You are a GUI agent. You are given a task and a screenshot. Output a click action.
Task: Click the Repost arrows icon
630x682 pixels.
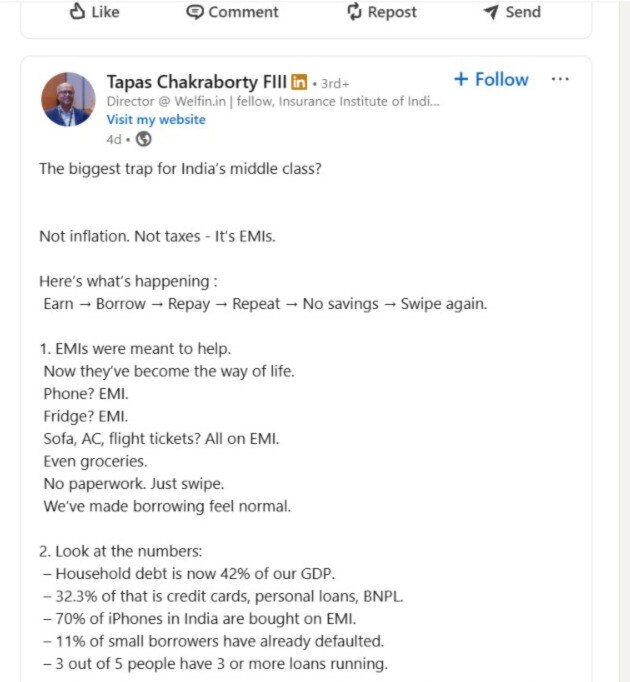click(354, 11)
